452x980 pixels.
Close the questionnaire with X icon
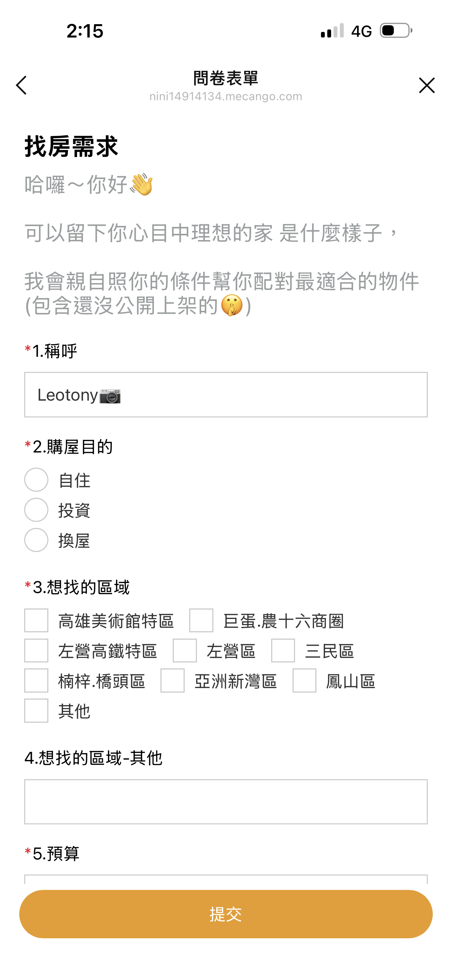coord(426,85)
